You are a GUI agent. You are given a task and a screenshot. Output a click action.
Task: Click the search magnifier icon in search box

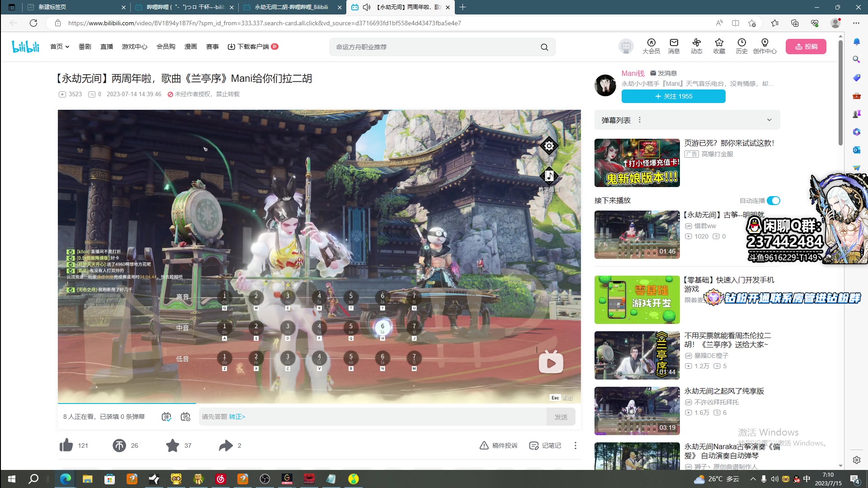tap(544, 47)
